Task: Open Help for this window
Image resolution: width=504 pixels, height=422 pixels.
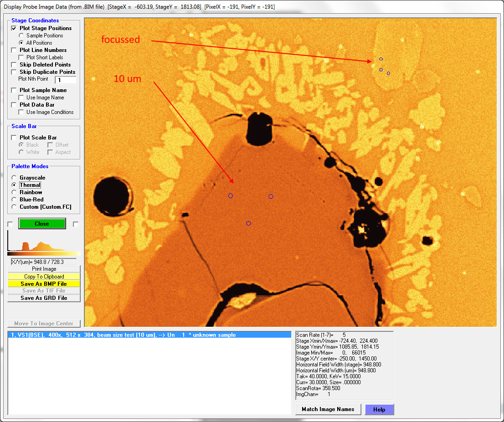Action: [379, 409]
